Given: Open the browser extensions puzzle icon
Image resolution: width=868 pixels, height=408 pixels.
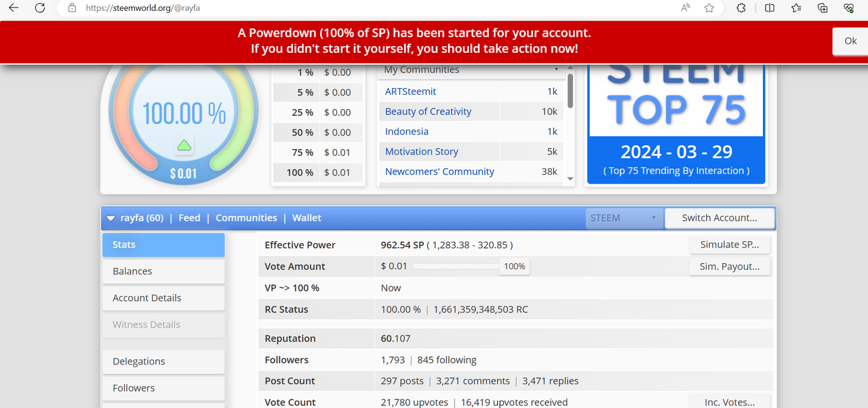Looking at the screenshot, I should [741, 8].
